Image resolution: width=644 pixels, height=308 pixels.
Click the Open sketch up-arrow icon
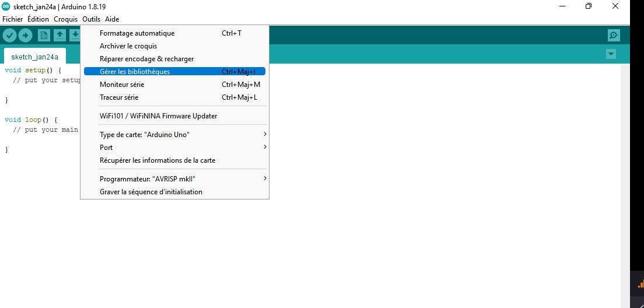coord(60,36)
